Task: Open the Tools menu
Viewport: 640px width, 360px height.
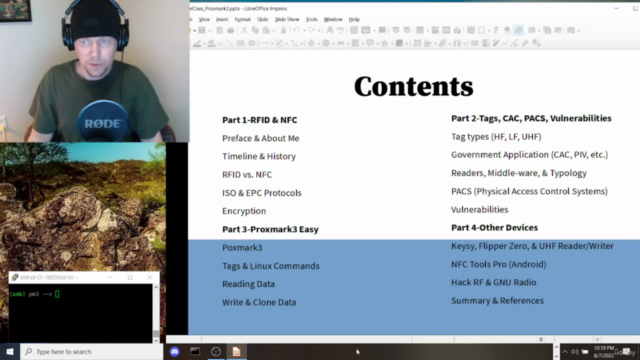Action: pyautogui.click(x=311, y=19)
